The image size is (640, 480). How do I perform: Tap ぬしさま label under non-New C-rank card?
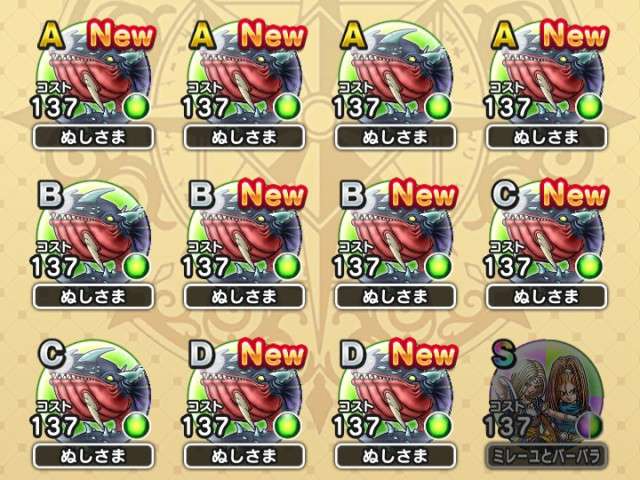click(93, 456)
